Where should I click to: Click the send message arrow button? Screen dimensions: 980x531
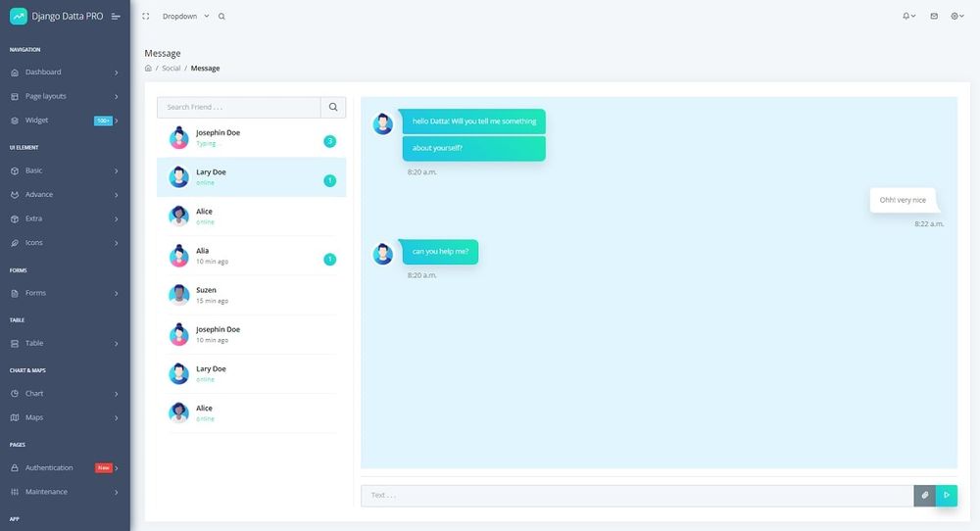(x=946, y=496)
